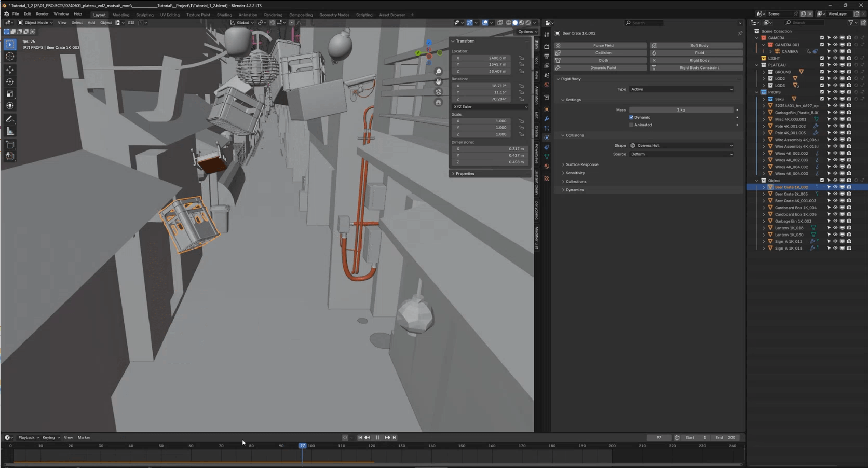Select the Measure tool
Image resolution: width=868 pixels, height=468 pixels.
pyautogui.click(x=10, y=131)
